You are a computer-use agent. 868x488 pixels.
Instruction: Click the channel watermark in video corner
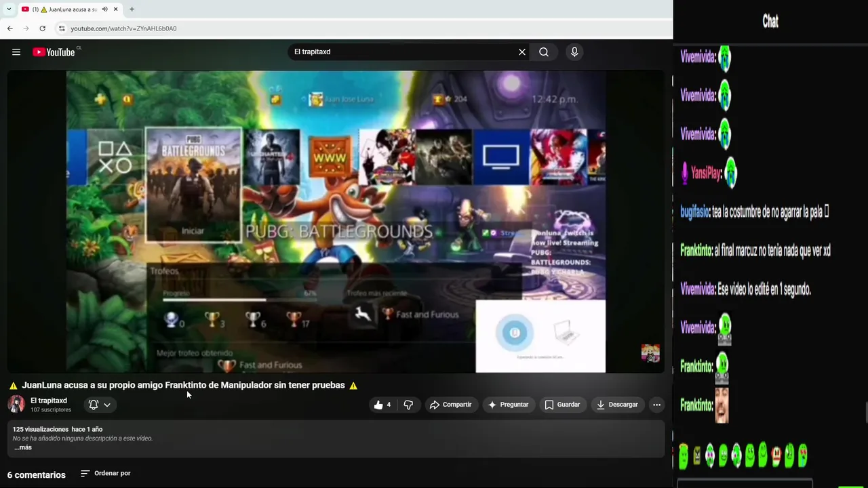coord(650,353)
